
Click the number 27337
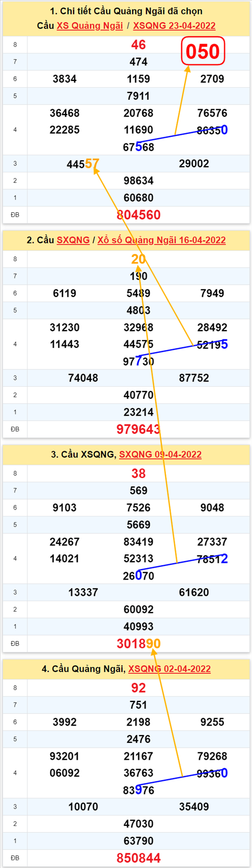[x=213, y=542]
